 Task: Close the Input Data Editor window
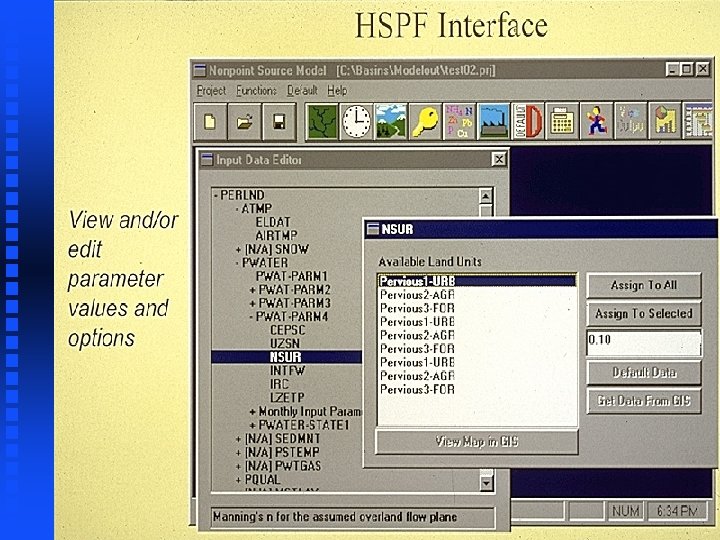[x=499, y=159]
